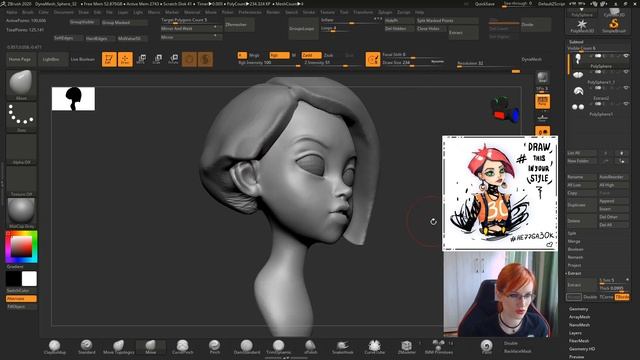Screen dimensions: 640x360
Task: Expand the Layers section
Action: pyautogui.click(x=575, y=333)
